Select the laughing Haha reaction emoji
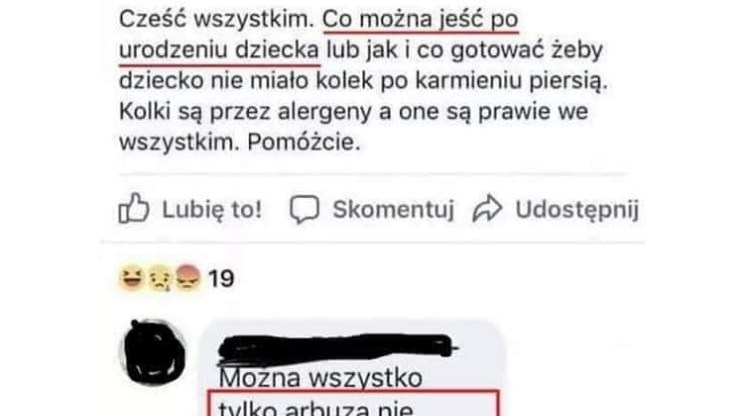 coord(132,278)
